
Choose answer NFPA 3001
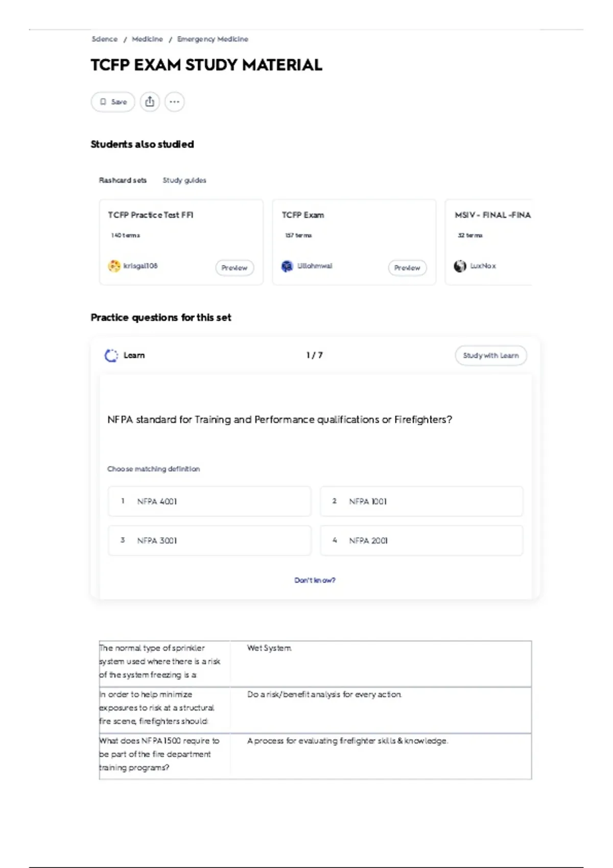pos(209,540)
